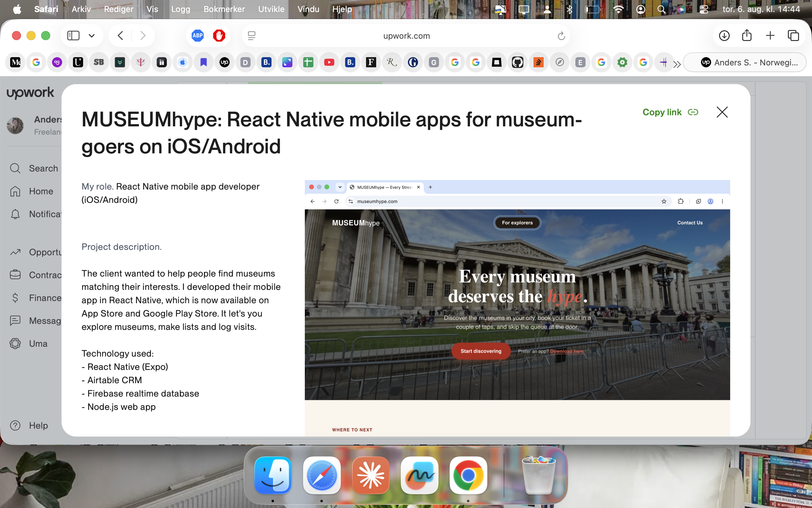Screen dimensions: 812x508
Task: Open the GitHub pinned tab
Action: pos(518,62)
